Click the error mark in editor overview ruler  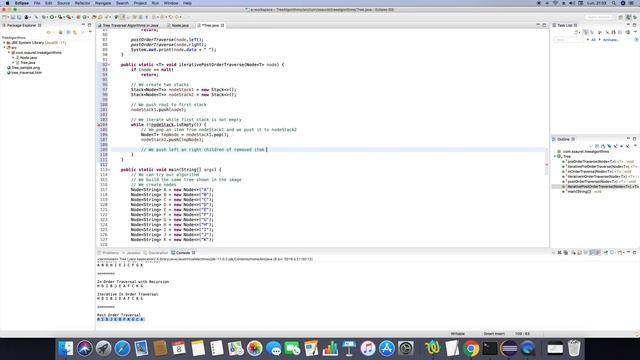547,164
